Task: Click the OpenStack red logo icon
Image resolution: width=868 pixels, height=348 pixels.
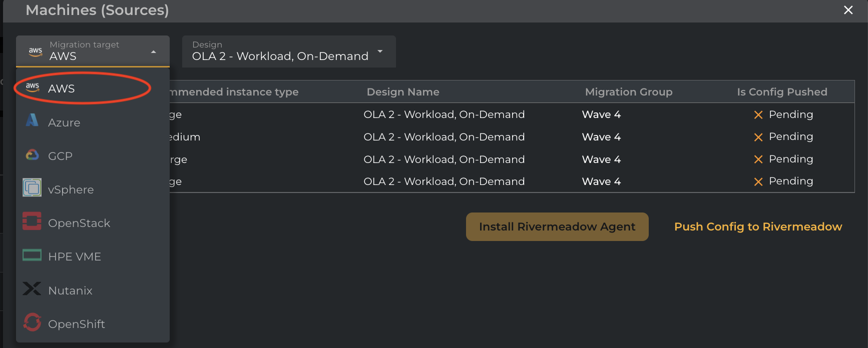Action: 32,221
